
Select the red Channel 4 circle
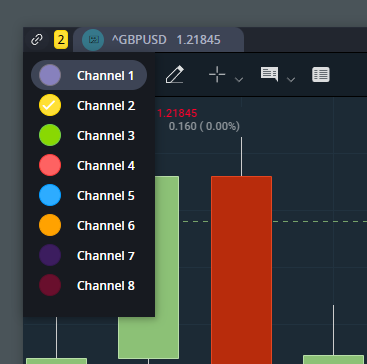pyautogui.click(x=50, y=165)
